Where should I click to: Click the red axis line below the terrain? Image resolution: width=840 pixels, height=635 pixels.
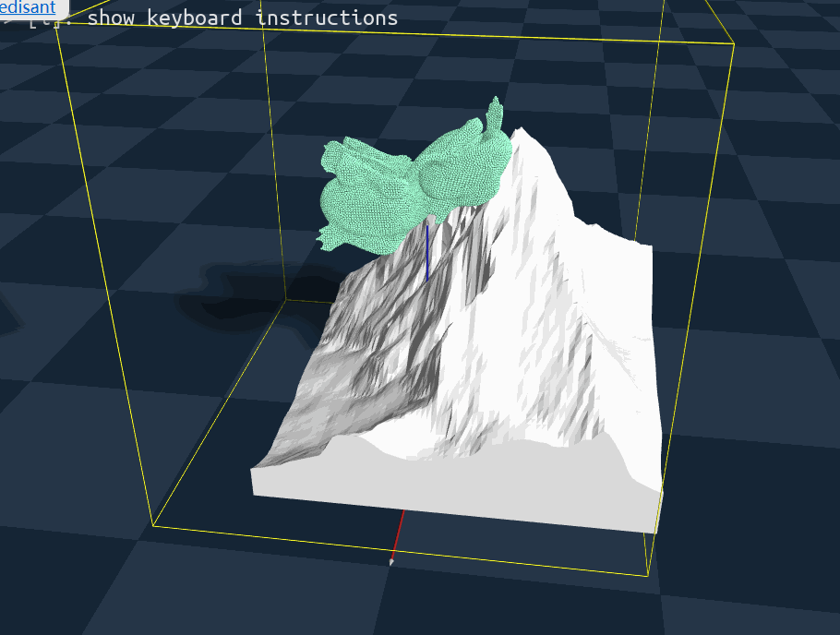(x=398, y=533)
